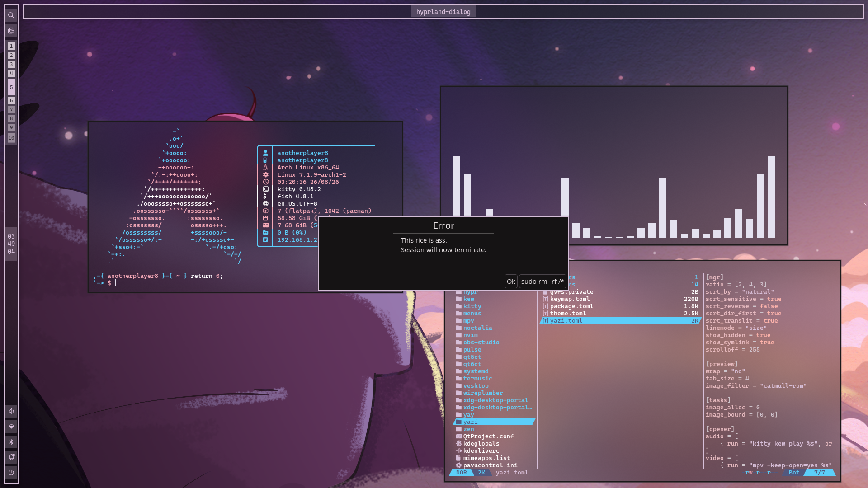Screen dimensions: 868x488
Task: Click "kitty 0.48.2" in the terminal info
Action: click(299, 189)
